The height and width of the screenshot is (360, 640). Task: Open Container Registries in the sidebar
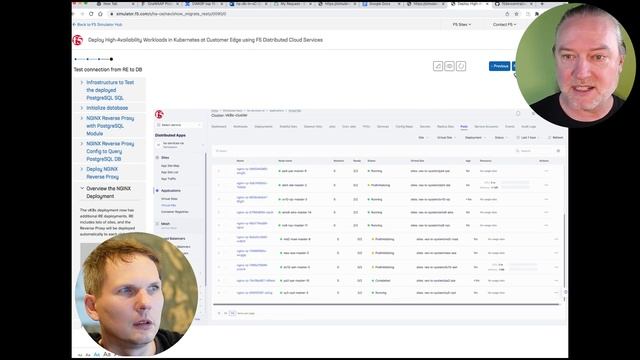pyautogui.click(x=175, y=212)
